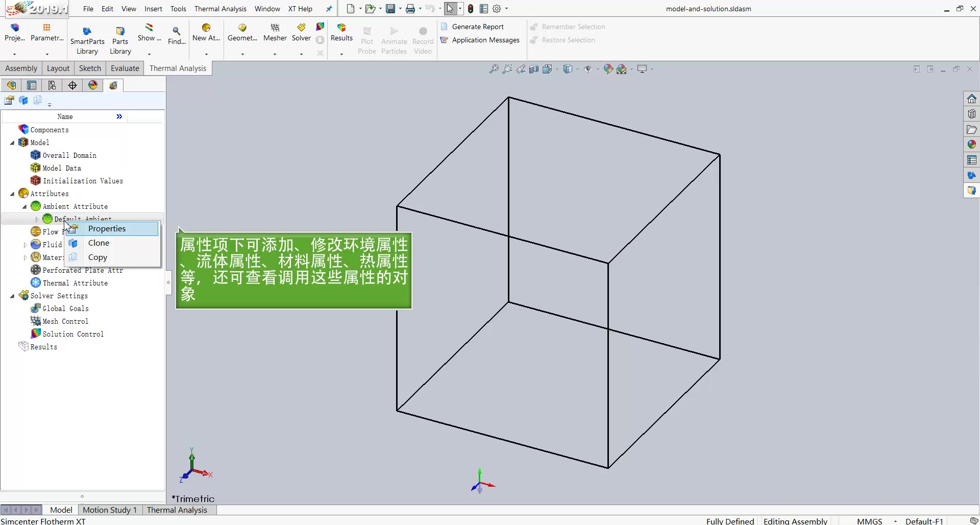Toggle Hide/Show Items in the view toolbar
Image resolution: width=980 pixels, height=525 pixels.
coord(588,69)
